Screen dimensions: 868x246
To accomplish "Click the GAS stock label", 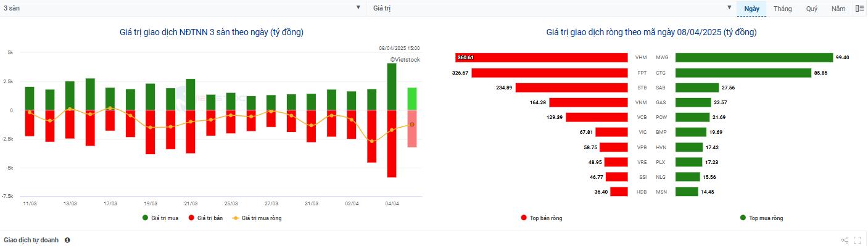I will [x=661, y=102].
